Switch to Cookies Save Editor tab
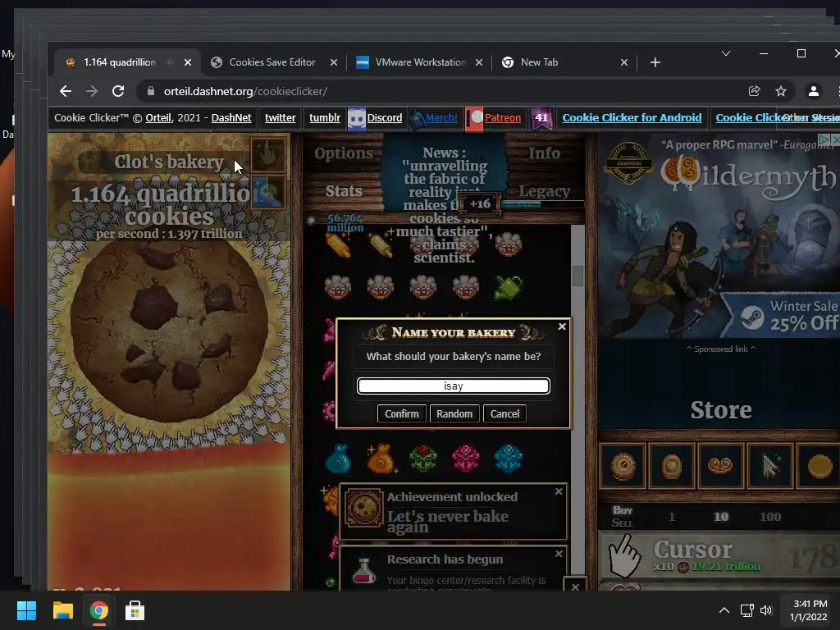This screenshot has width=840, height=630. (272, 62)
